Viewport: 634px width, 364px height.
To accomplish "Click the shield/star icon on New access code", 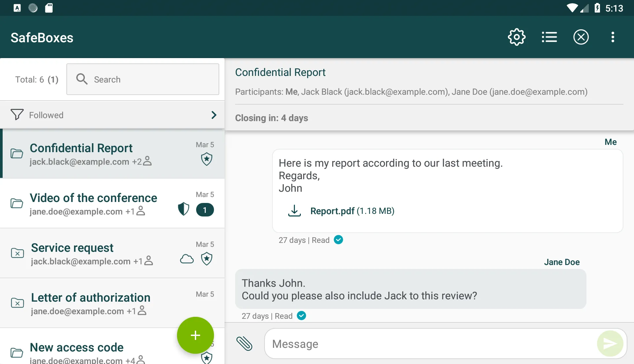I will [206, 358].
